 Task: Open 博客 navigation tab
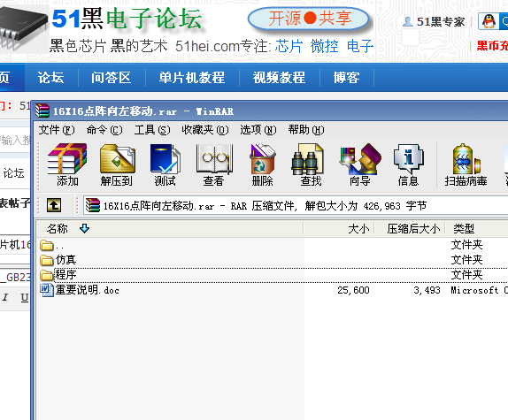point(346,78)
